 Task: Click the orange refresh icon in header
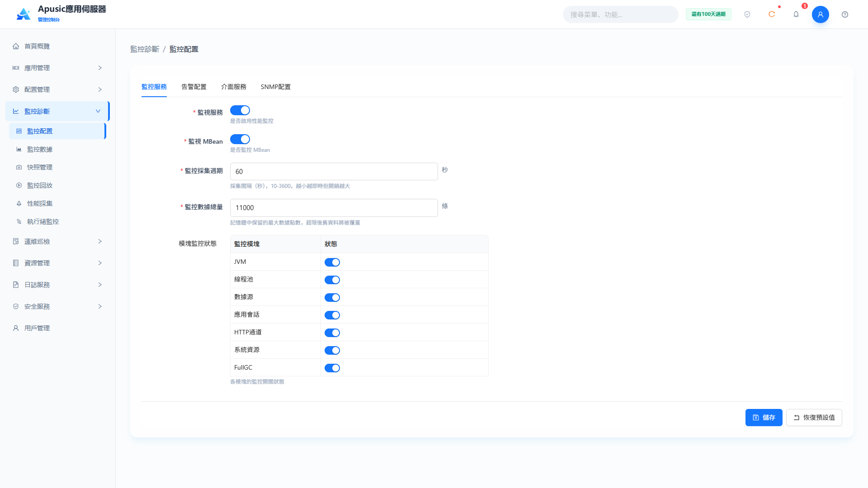[772, 14]
